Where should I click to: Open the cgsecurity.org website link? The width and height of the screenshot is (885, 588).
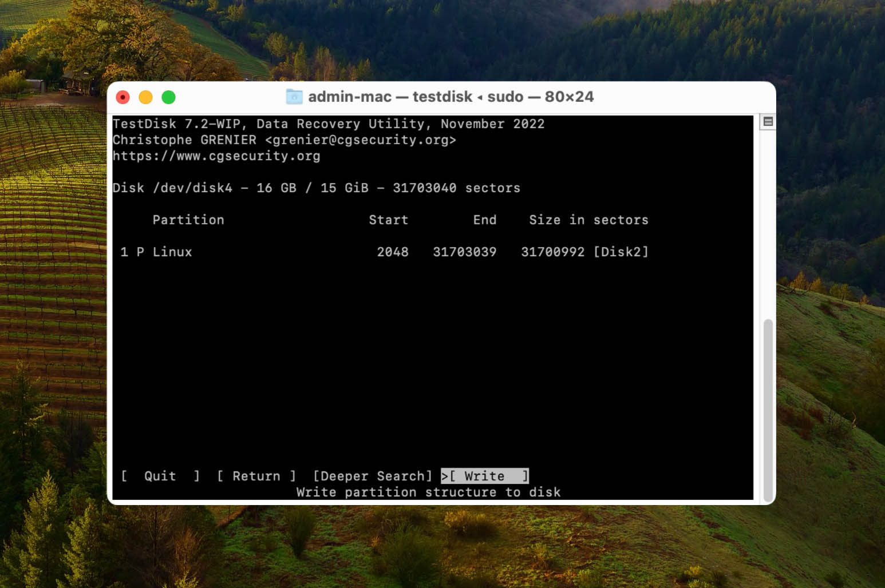coord(217,156)
